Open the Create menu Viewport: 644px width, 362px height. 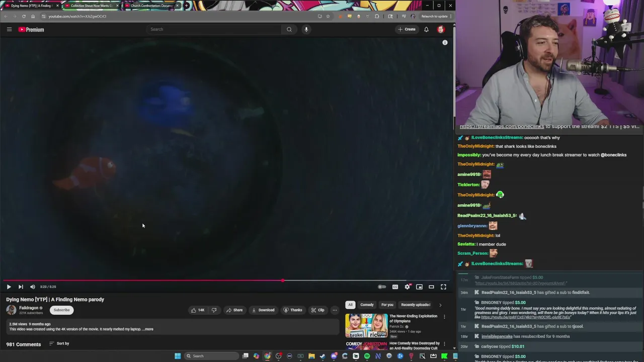407,29
